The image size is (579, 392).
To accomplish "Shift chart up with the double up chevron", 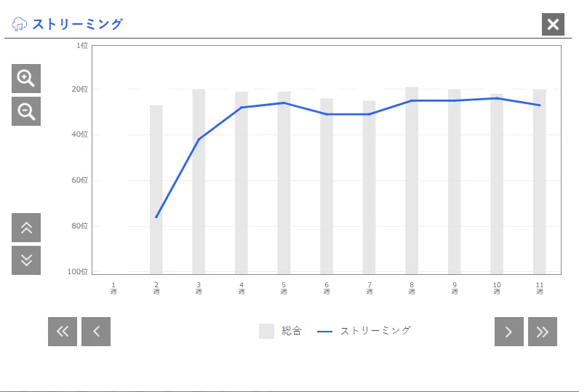I will [x=26, y=228].
